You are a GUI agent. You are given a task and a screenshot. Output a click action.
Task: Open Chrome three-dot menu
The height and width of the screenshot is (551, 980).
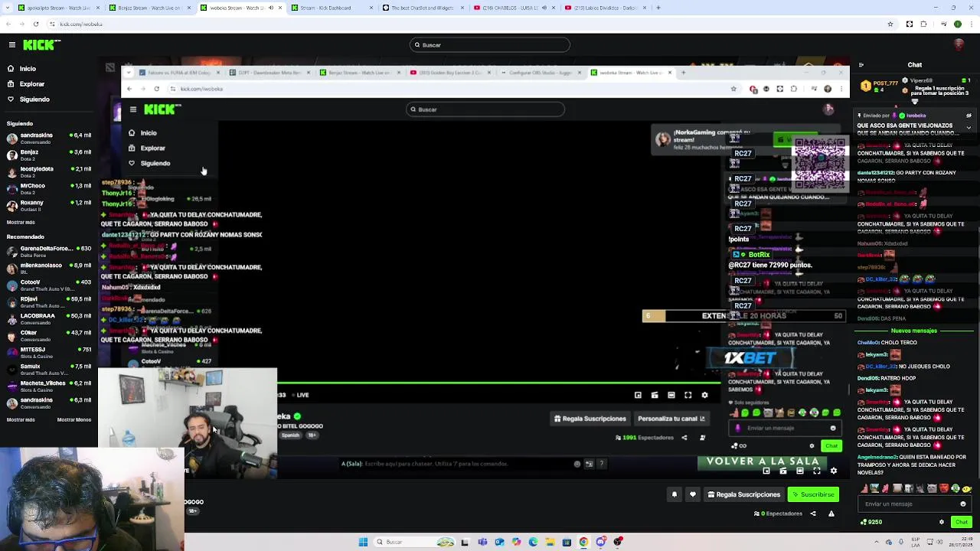click(972, 24)
